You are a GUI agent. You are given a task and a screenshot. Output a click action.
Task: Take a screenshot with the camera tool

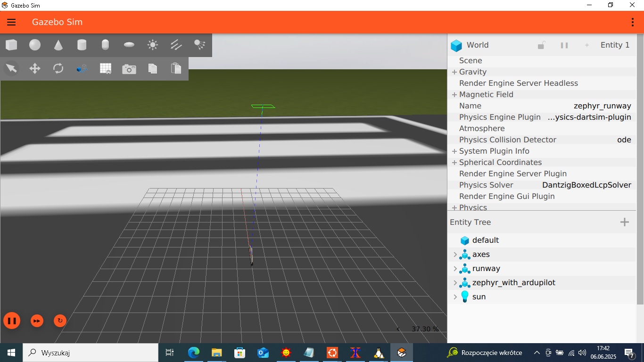click(128, 68)
